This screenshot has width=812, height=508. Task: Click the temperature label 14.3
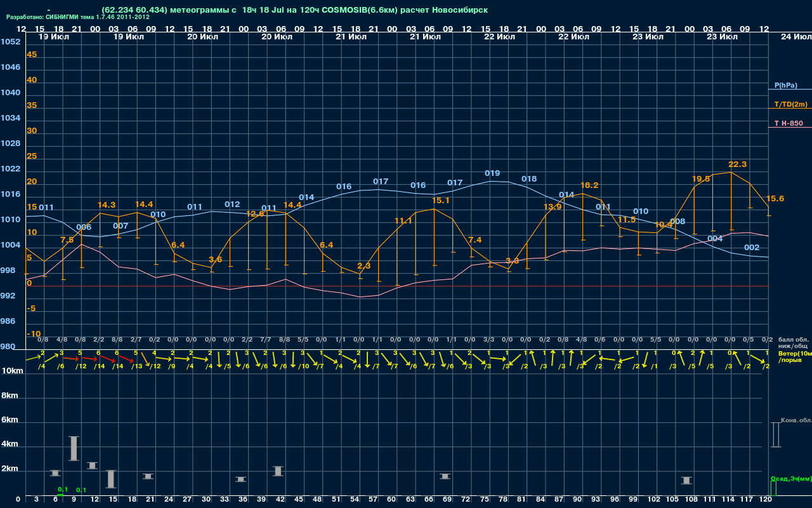107,205
